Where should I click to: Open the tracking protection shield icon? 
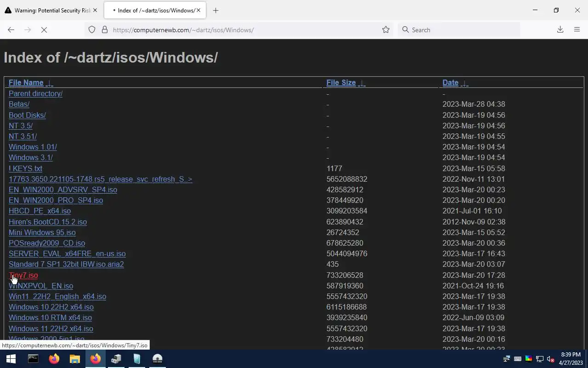pyautogui.click(x=92, y=30)
